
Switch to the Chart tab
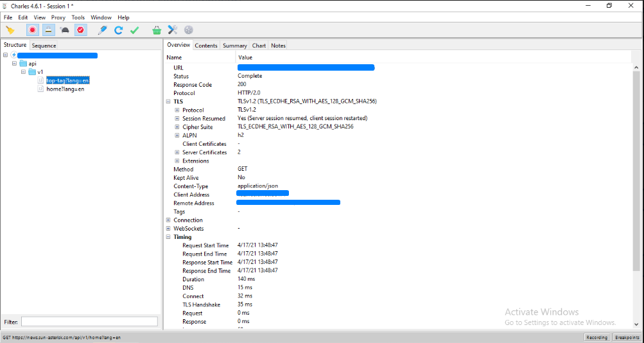tap(259, 46)
